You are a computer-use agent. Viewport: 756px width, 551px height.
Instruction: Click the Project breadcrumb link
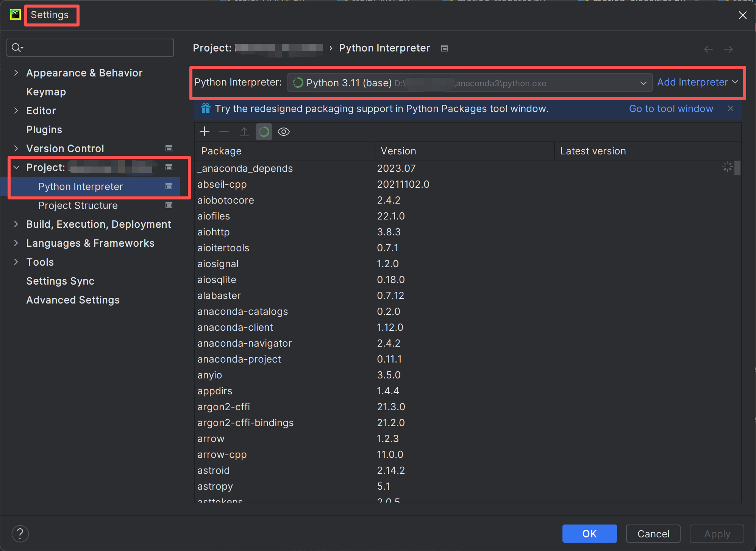[x=258, y=48]
